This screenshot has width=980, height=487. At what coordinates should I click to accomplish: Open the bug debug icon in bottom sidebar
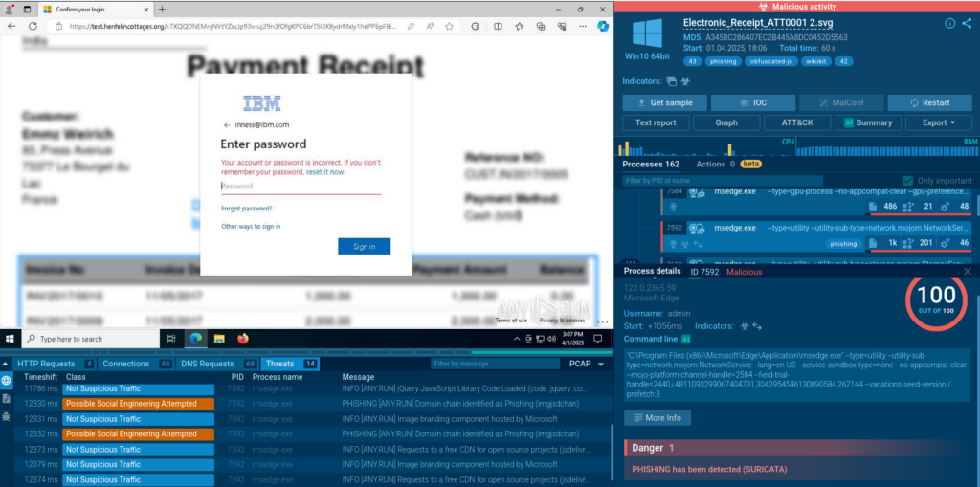pos(8,418)
